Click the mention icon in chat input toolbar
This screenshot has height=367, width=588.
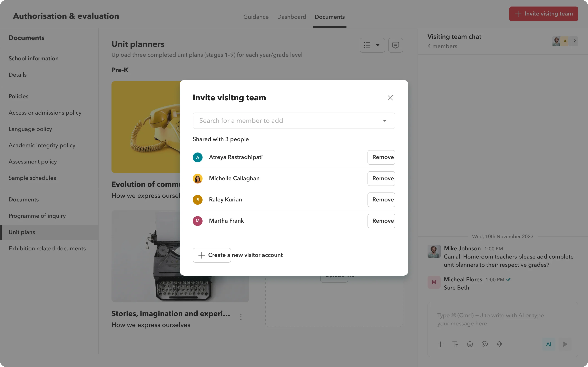[x=485, y=344]
